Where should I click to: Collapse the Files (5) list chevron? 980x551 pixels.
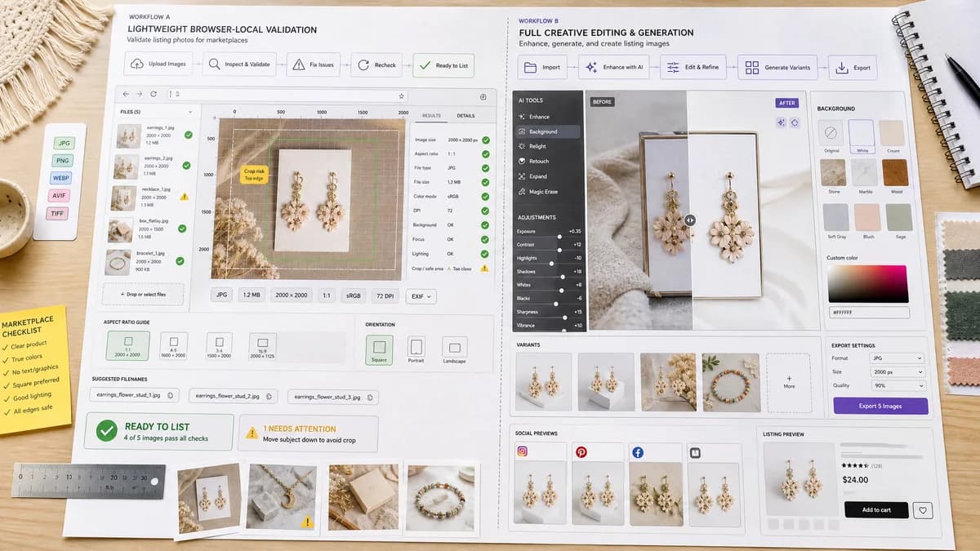click(189, 111)
